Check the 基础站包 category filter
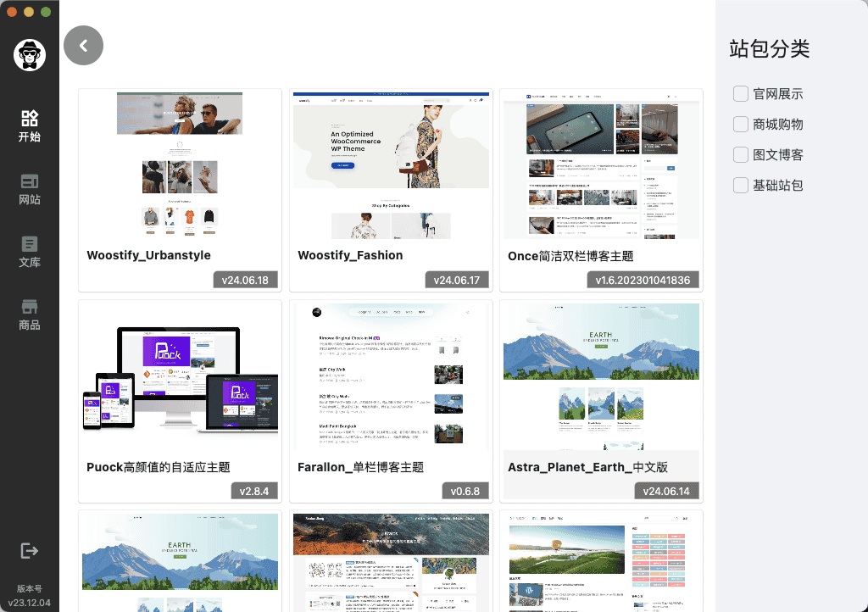 coord(741,185)
